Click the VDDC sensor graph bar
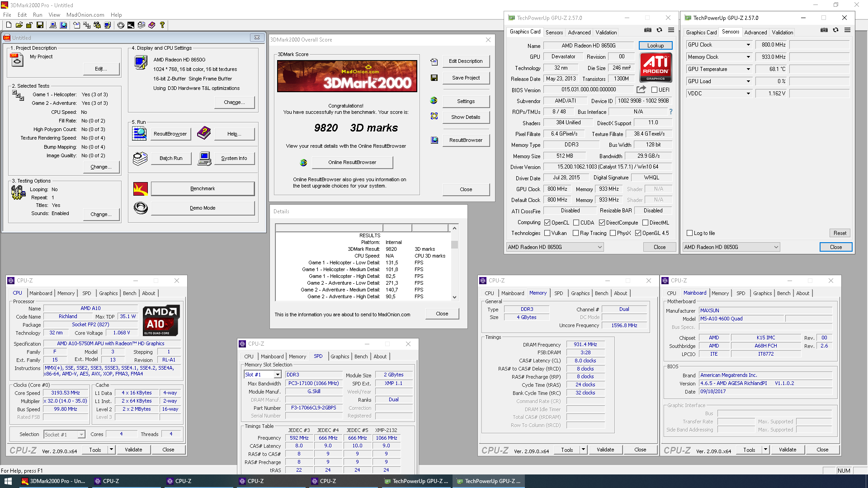The height and width of the screenshot is (488, 868). pos(820,94)
